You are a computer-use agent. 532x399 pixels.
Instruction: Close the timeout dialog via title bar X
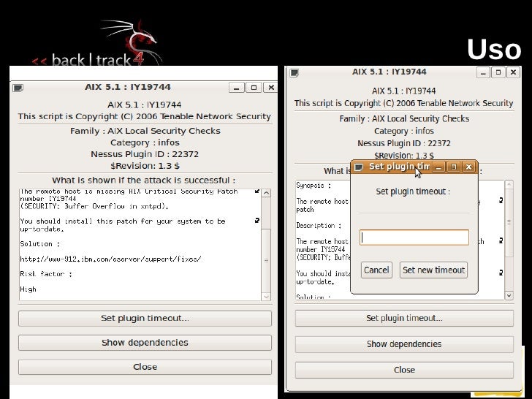click(469, 167)
